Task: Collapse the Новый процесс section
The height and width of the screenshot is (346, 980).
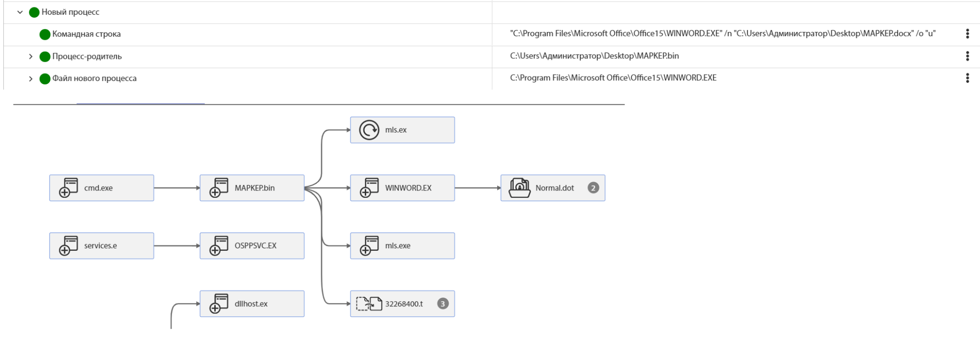Action: click(20, 12)
